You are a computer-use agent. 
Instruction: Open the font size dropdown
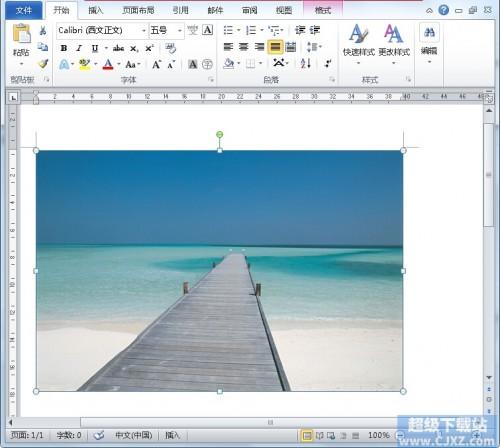point(180,31)
